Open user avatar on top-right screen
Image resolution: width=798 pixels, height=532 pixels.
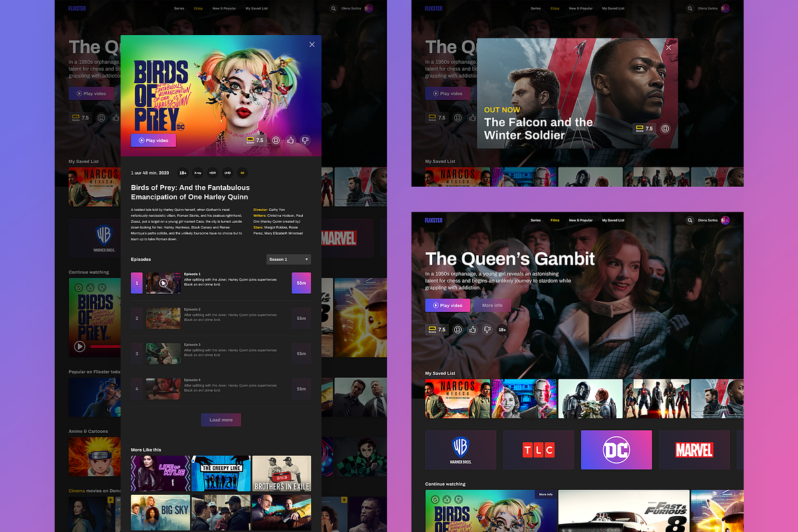point(726,9)
